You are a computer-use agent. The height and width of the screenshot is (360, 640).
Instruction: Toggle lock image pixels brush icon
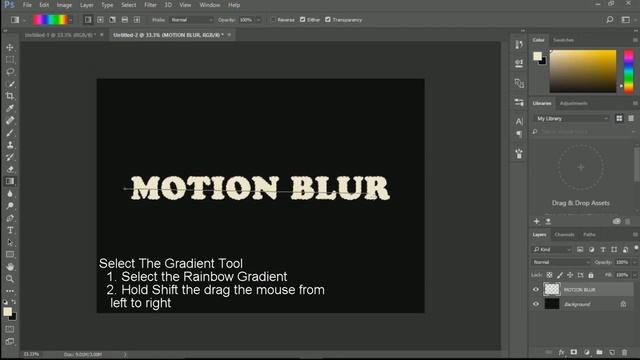click(x=560, y=275)
